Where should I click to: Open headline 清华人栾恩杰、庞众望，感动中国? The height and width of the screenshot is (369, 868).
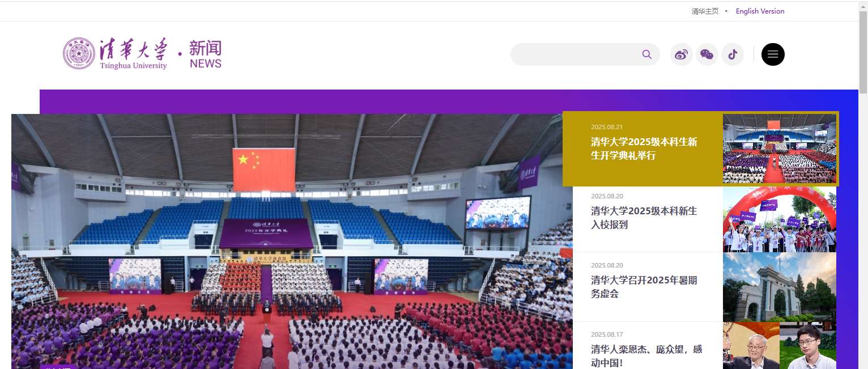(x=646, y=356)
